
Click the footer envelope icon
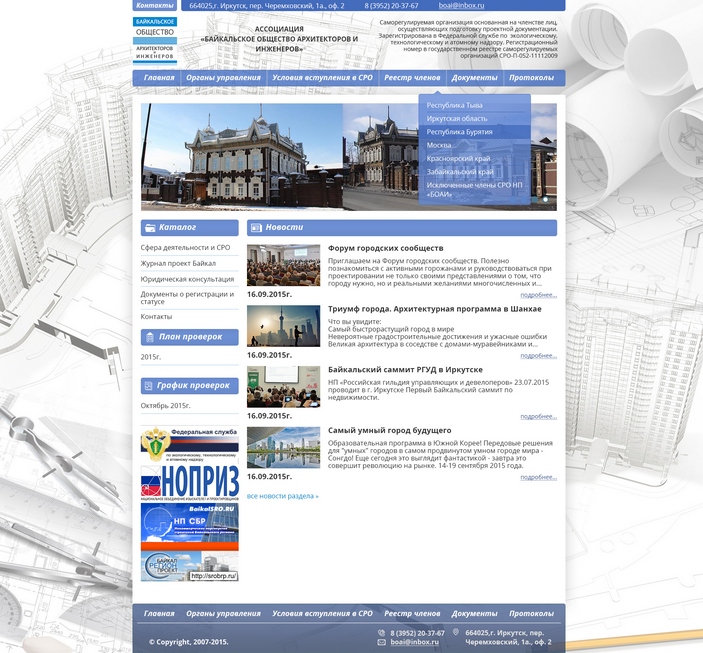[x=382, y=642]
